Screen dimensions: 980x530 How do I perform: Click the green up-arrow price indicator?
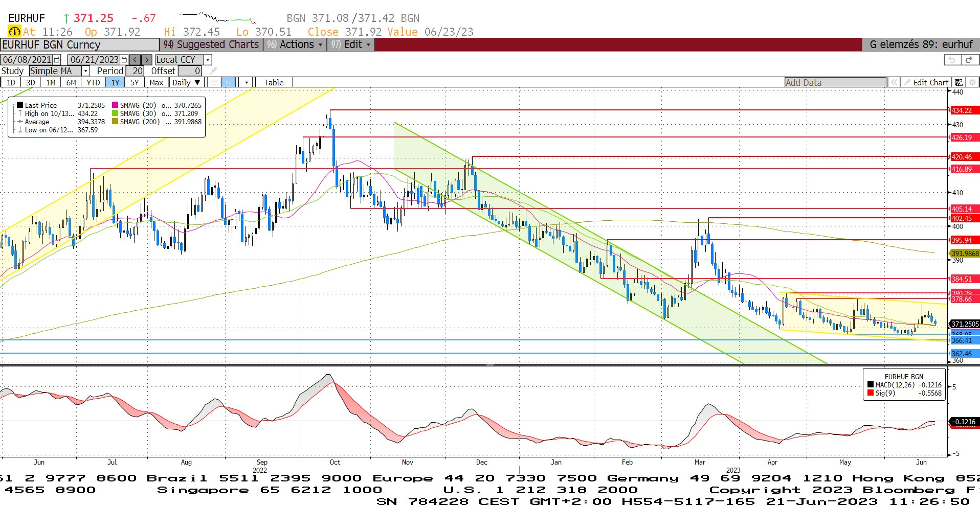66,18
